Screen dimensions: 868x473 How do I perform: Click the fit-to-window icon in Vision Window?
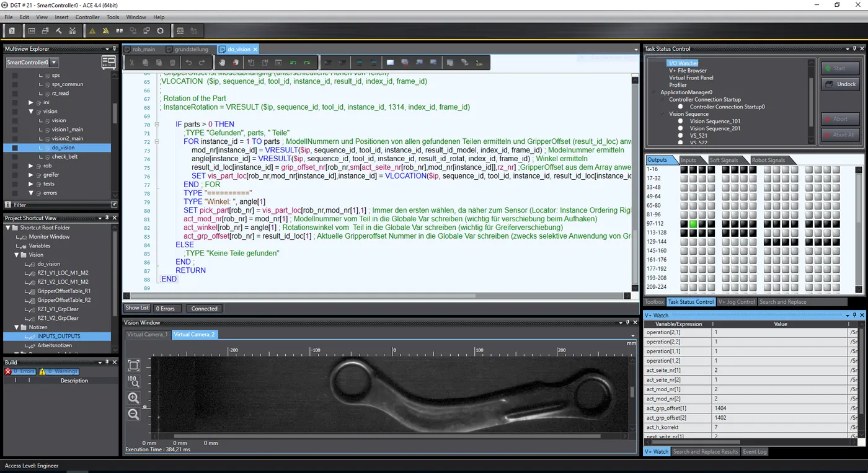(x=133, y=366)
